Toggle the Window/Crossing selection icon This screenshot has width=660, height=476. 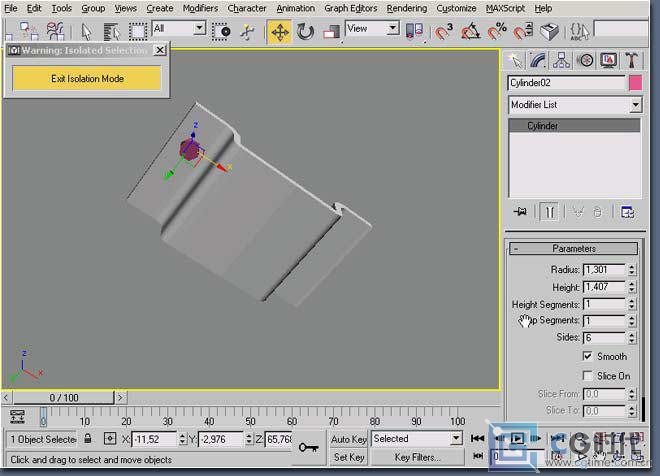221,32
